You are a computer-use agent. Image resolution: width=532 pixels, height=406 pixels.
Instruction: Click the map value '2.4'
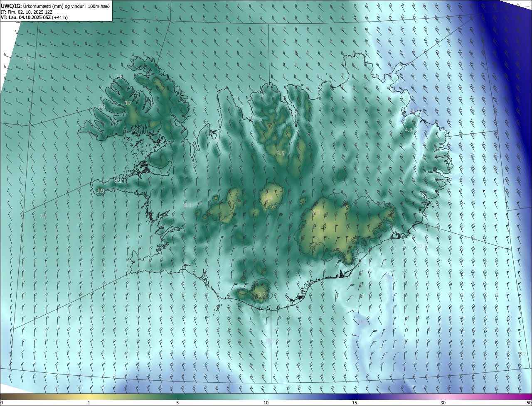point(269,198)
